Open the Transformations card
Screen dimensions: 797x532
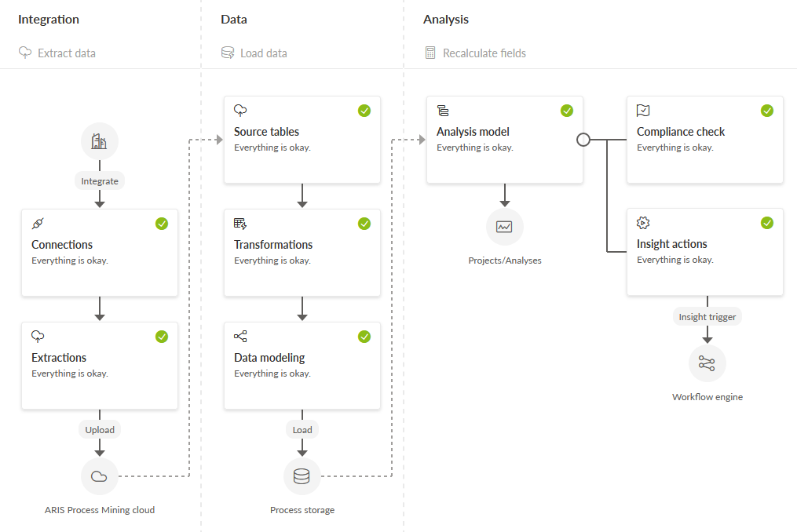pyautogui.click(x=302, y=253)
